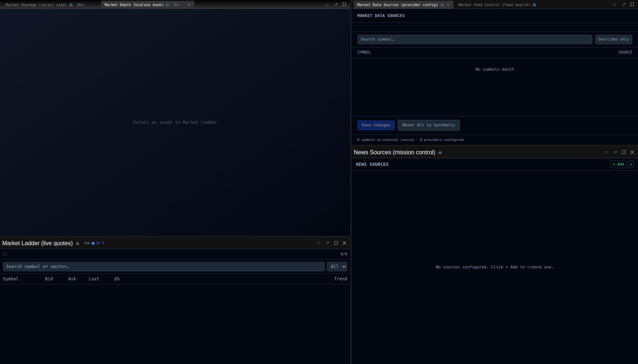Close the Market Ladder panel
This screenshot has height=364, width=638.
coord(344,243)
